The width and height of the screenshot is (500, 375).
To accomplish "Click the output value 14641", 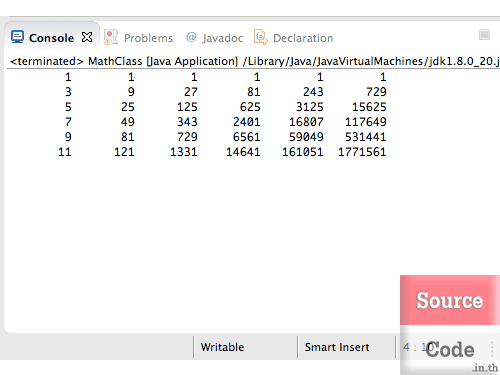I will tap(243, 152).
